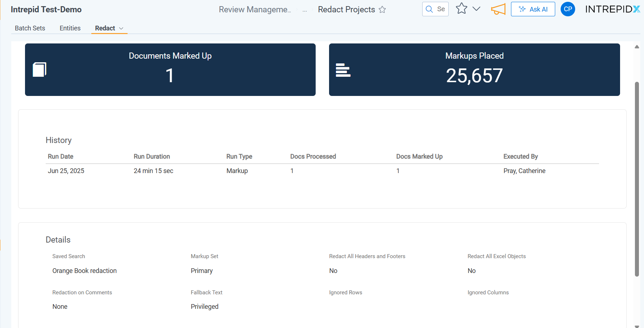The image size is (644, 328).
Task: Click the Ask AI button
Action: (x=533, y=9)
